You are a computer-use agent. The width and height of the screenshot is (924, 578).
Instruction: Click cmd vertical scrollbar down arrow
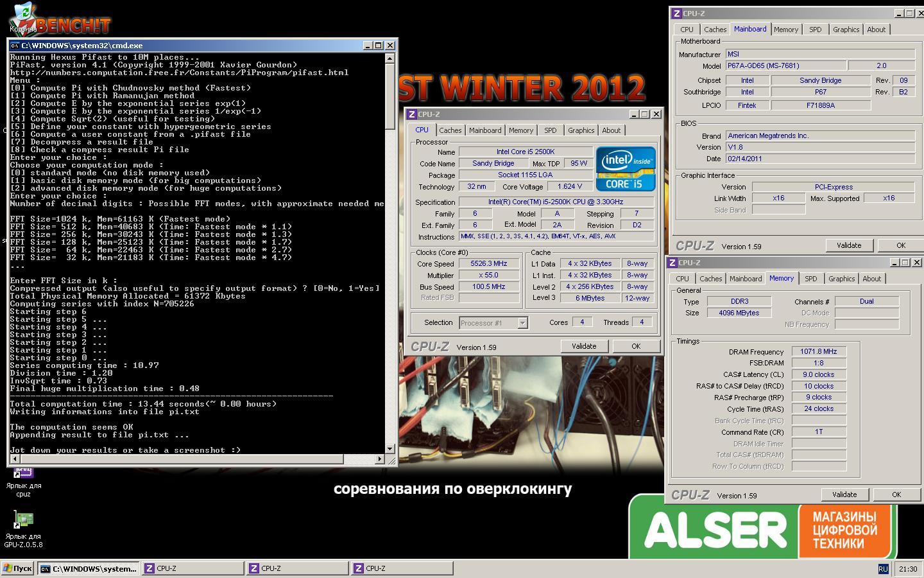click(390, 448)
